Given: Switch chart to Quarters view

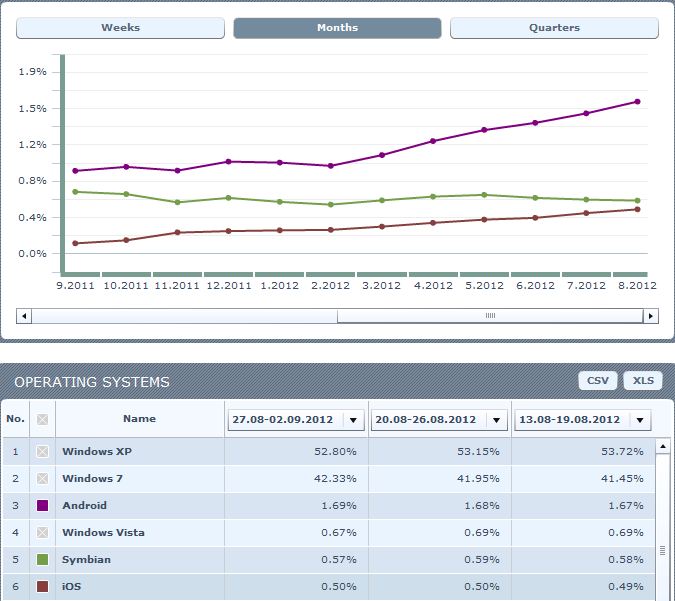Looking at the screenshot, I should click(x=554, y=28).
